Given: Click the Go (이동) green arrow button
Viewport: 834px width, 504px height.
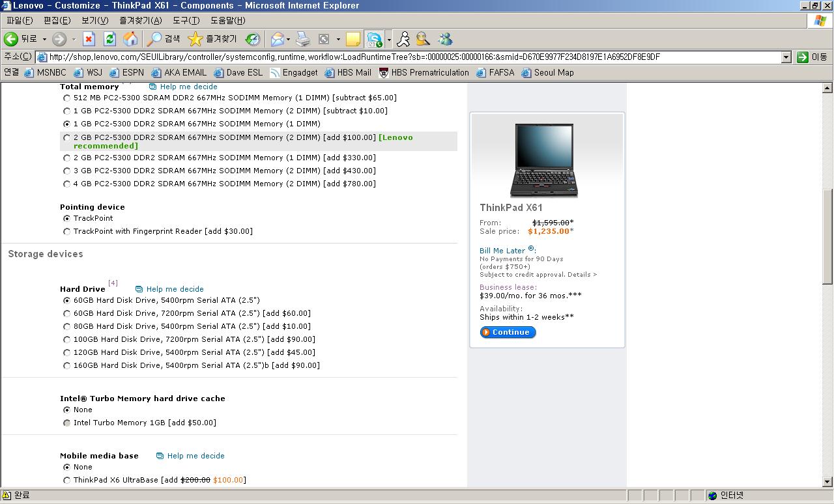Looking at the screenshot, I should tap(812, 57).
